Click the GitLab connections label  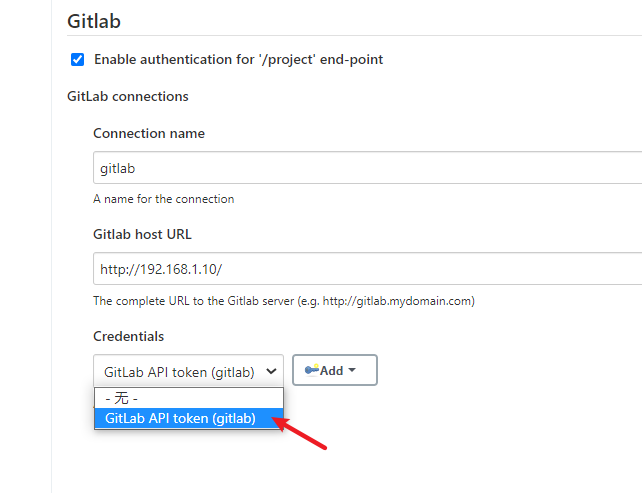pos(128,96)
